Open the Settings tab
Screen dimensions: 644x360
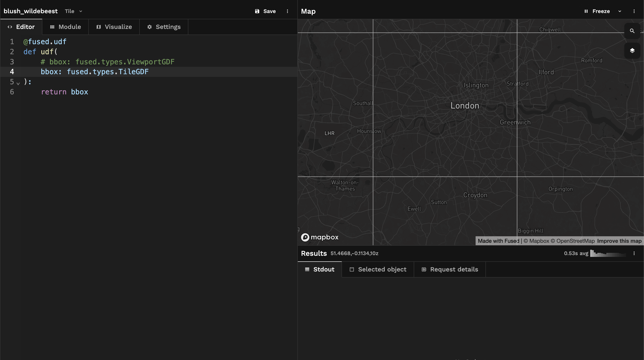164,27
